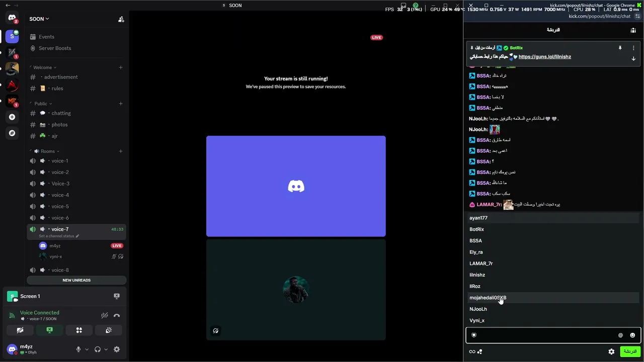Toggle headphone deafen
The image size is (644, 362).
[98, 349]
